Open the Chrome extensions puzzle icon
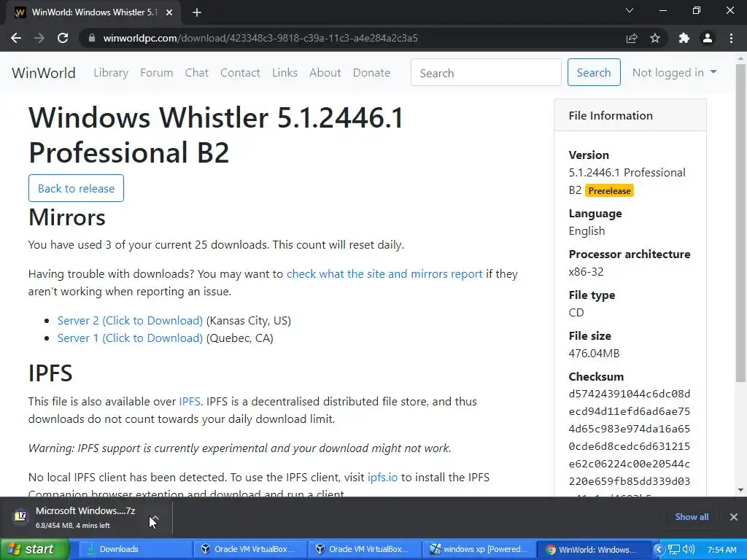Viewport: 747px width, 560px height. 684,38
